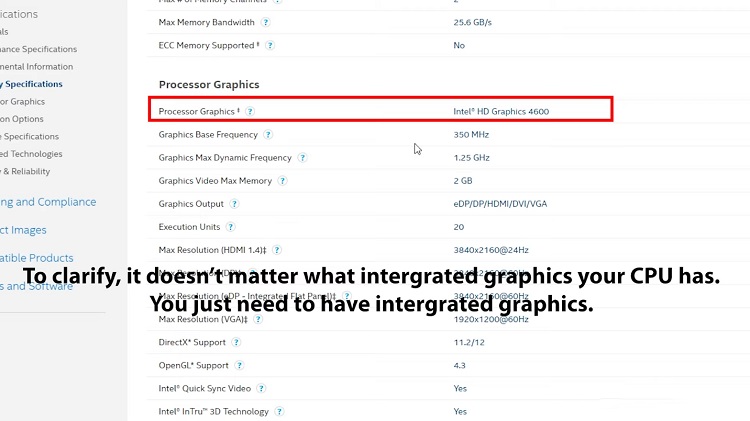This screenshot has width=750, height=421.
Task: Click help icon for Graphics Output
Action: pos(234,204)
